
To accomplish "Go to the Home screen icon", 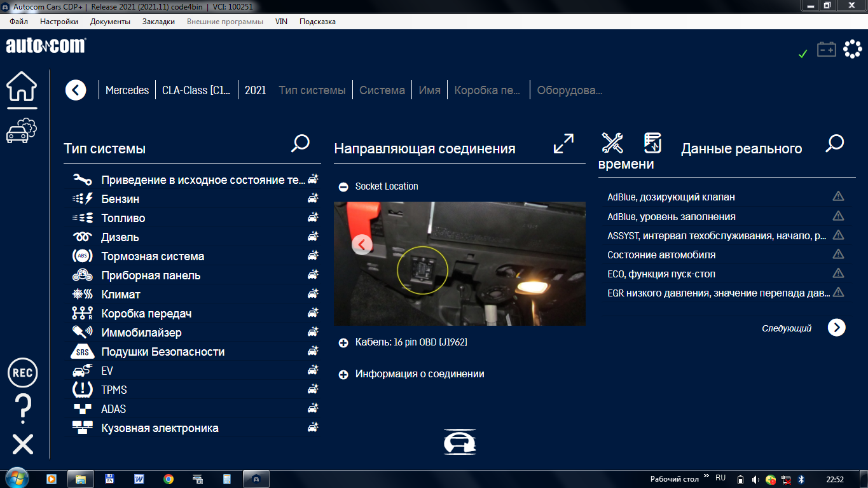I will tap(22, 87).
